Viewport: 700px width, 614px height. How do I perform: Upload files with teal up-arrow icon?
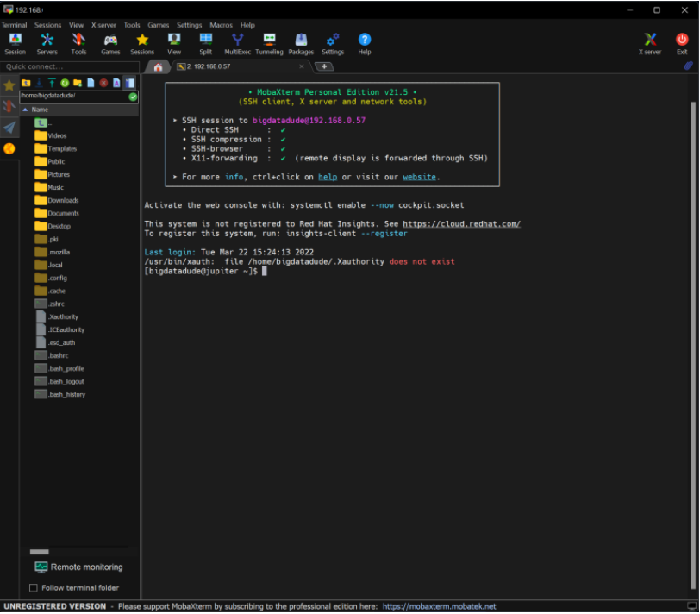coord(52,83)
